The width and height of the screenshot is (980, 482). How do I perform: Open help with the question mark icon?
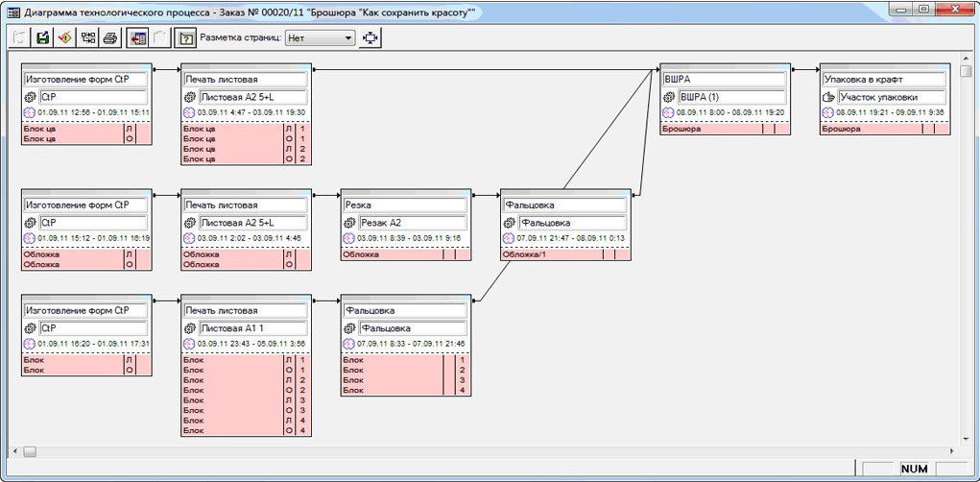[186, 38]
